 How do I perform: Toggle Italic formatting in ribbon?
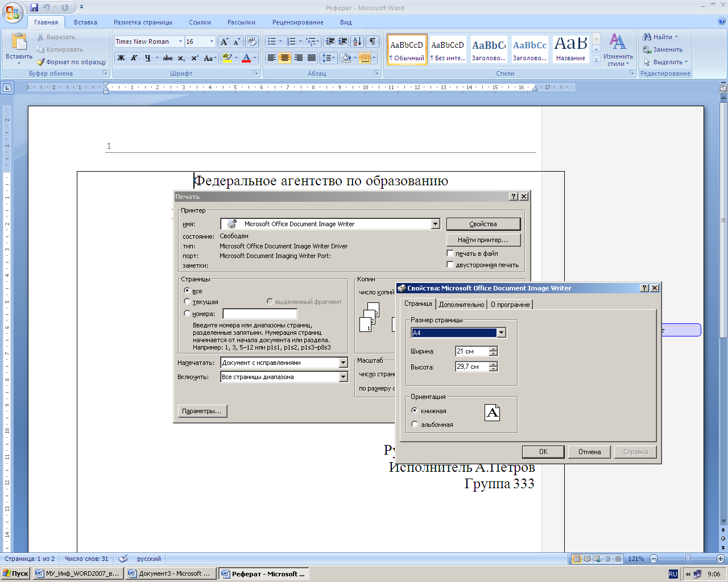tap(134, 58)
